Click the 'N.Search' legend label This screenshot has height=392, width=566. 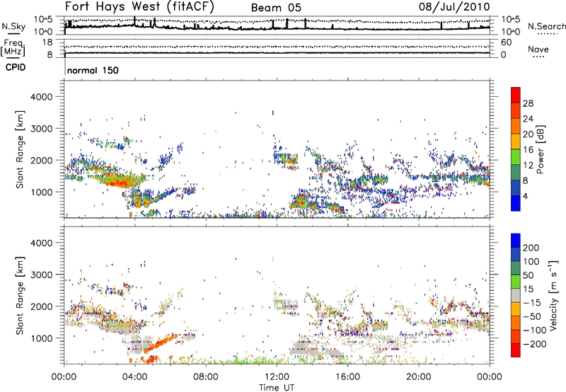pyautogui.click(x=546, y=26)
